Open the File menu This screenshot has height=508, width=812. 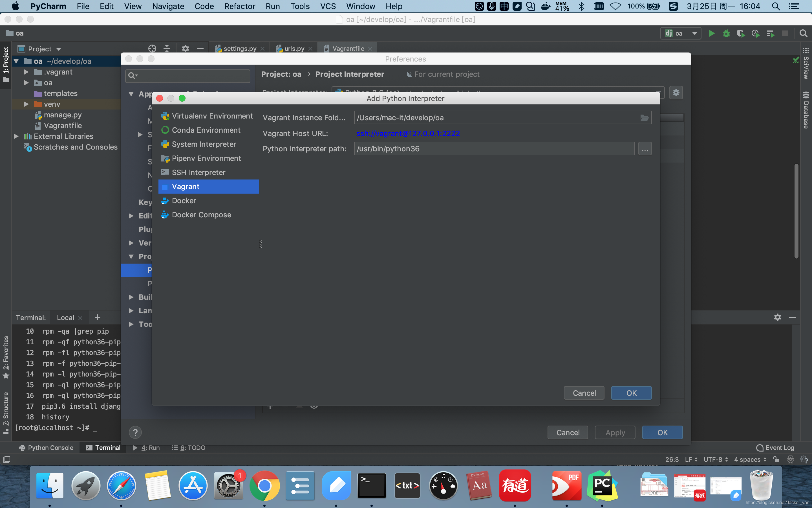point(83,6)
